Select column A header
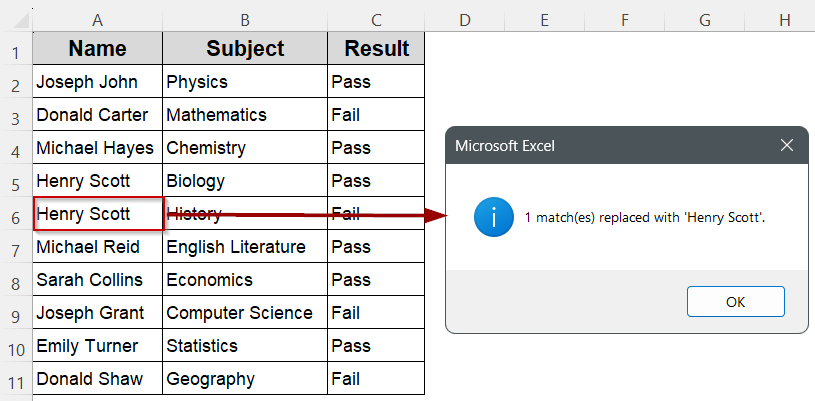This screenshot has width=815, height=401. coord(97,20)
